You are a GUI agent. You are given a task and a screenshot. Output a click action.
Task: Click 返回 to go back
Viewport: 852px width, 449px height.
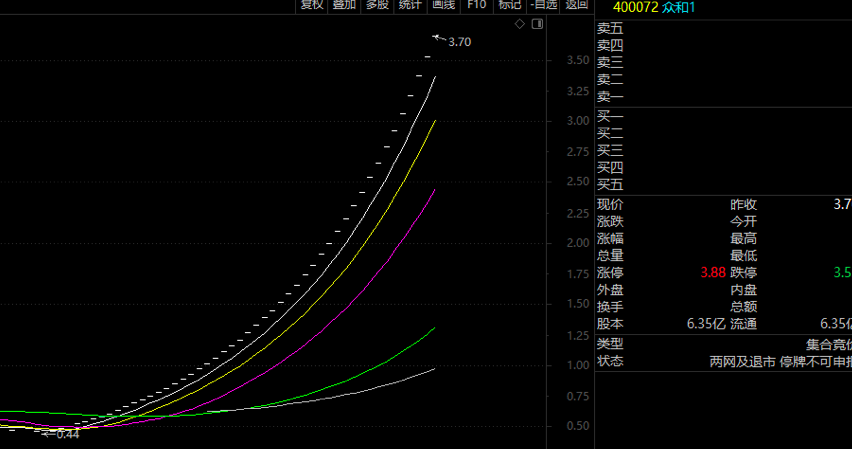point(577,5)
